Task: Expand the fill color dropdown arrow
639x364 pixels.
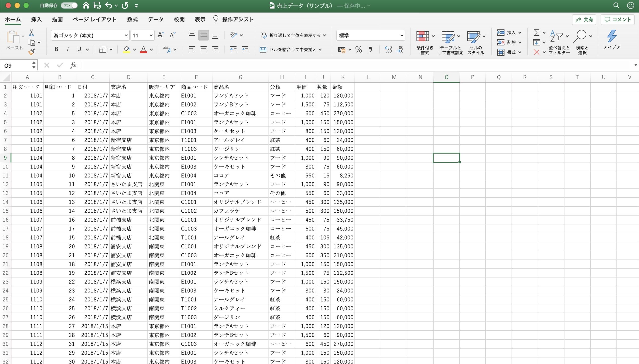Action: click(134, 50)
